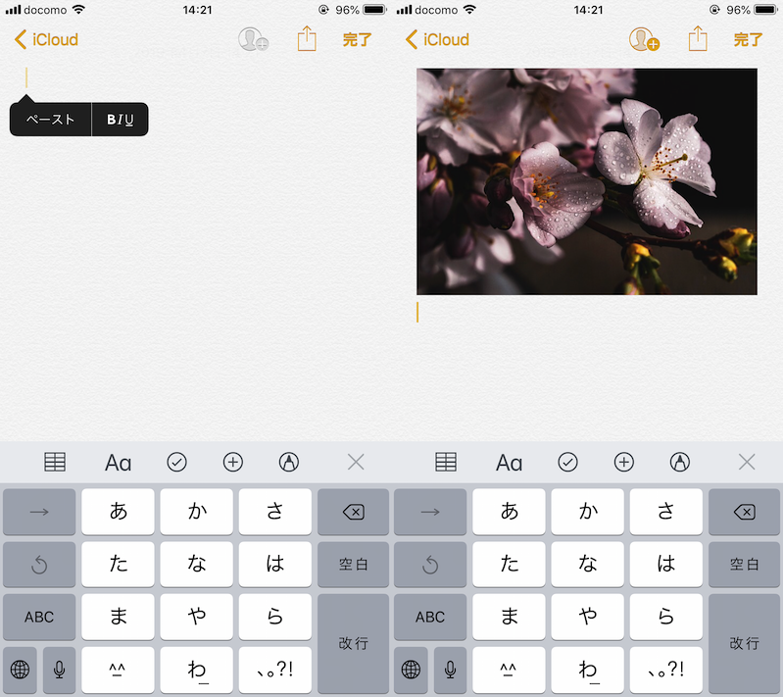Start dictation with microphone key, right keyboard
This screenshot has height=697, width=784.
451,670
